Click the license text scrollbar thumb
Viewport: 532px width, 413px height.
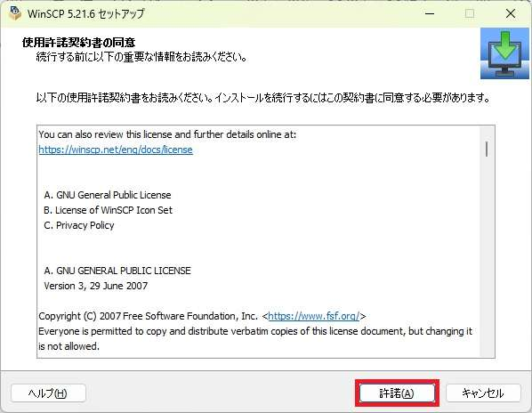(487, 149)
